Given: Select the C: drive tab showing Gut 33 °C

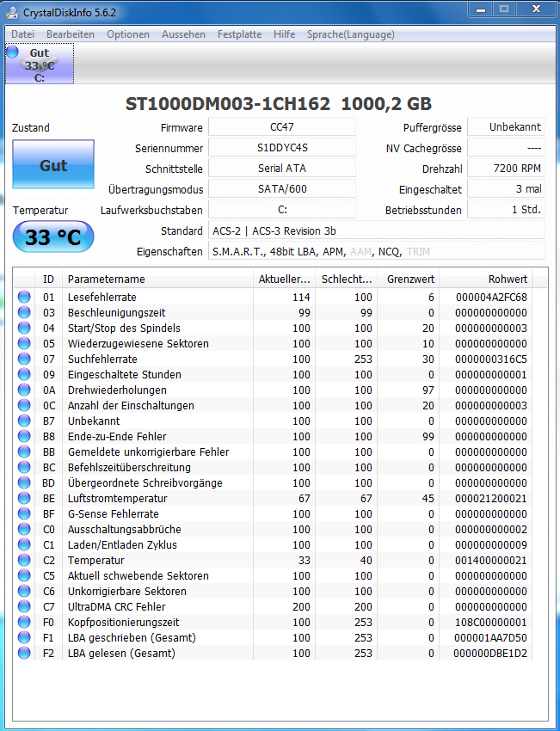Looking at the screenshot, I should click(40, 64).
